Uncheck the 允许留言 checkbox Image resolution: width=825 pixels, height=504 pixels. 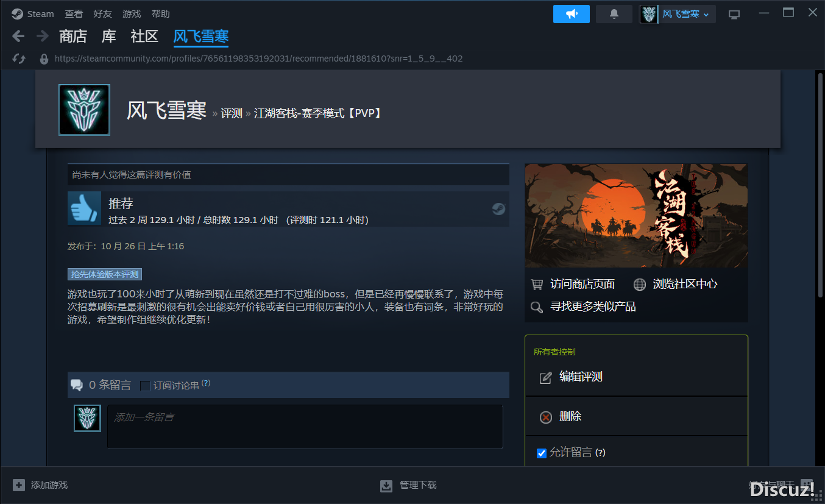(x=541, y=453)
